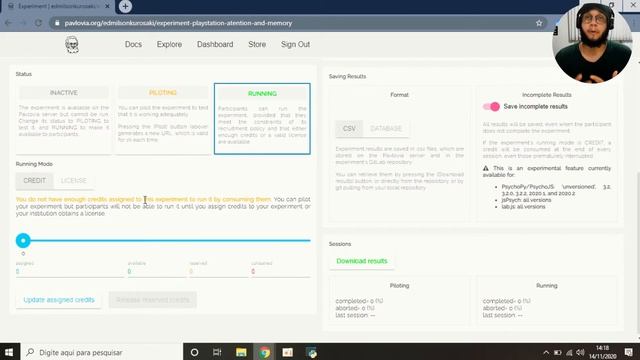The image size is (640, 360).
Task: Set experiment status to PILOTING
Action: click(x=163, y=93)
